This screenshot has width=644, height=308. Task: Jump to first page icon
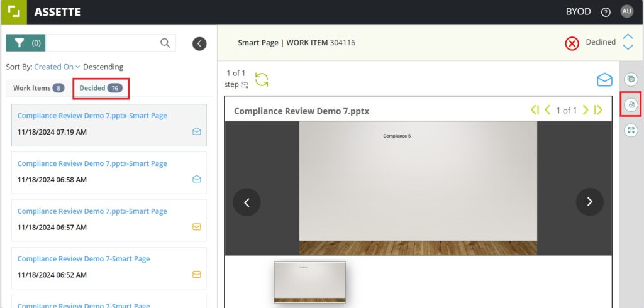(535, 110)
